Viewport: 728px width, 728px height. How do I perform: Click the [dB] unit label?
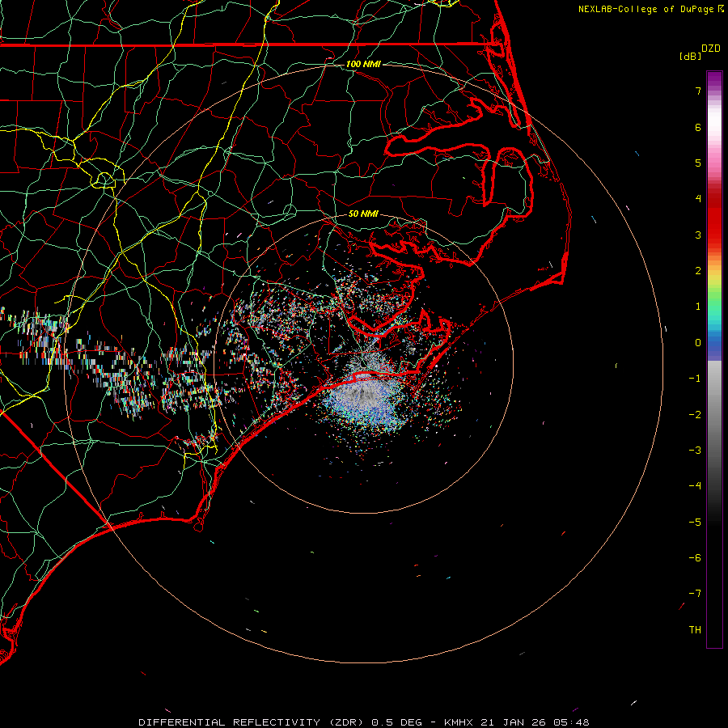[691, 56]
